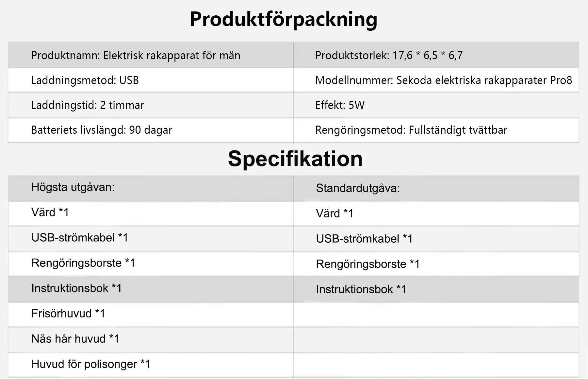Image resolution: width=588 pixels, height=379 pixels.
Task: Select Huvud för polisonger *1 row
Action: coord(91,364)
